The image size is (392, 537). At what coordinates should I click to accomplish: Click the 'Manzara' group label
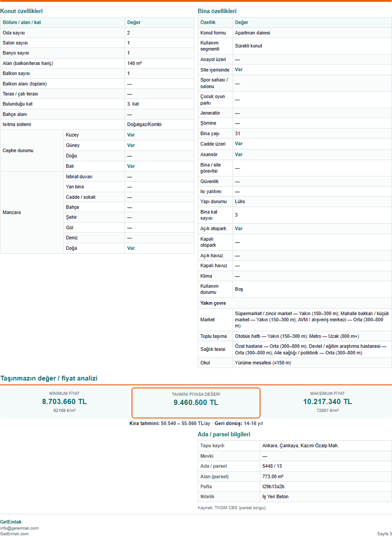[x=12, y=212]
